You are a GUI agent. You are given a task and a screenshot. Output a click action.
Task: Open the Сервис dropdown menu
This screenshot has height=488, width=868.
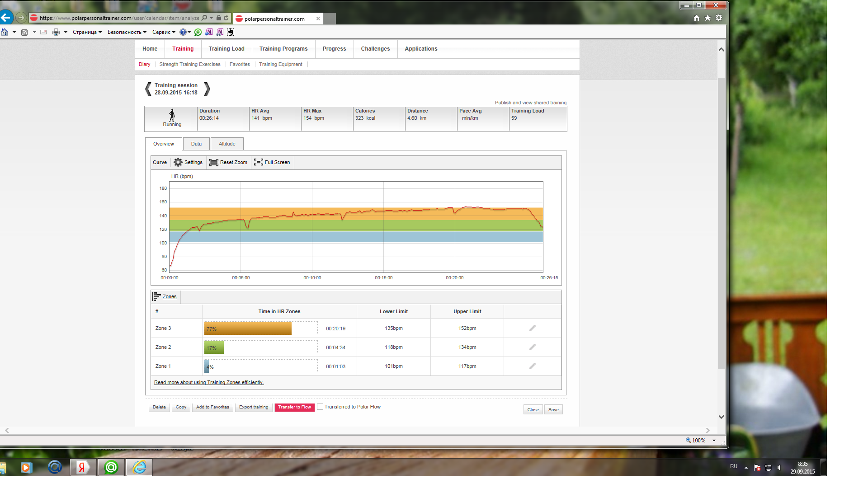point(164,32)
